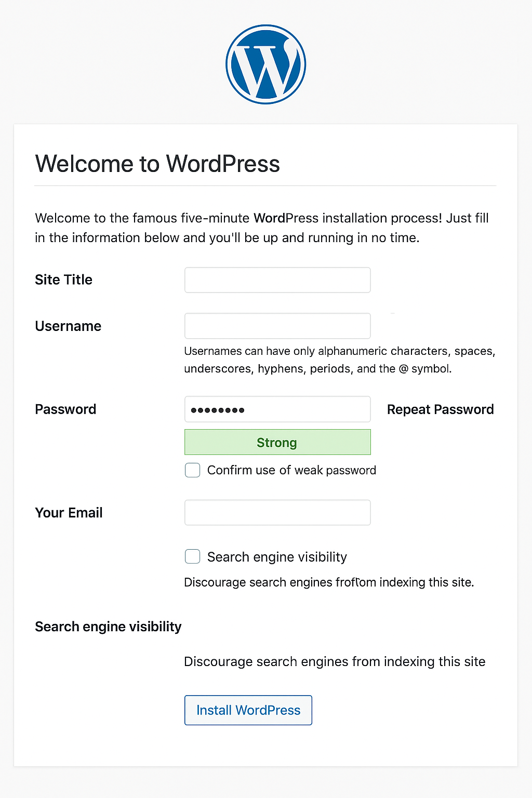The width and height of the screenshot is (532, 798).
Task: Click the username allowed characters hint text
Action: click(x=339, y=360)
